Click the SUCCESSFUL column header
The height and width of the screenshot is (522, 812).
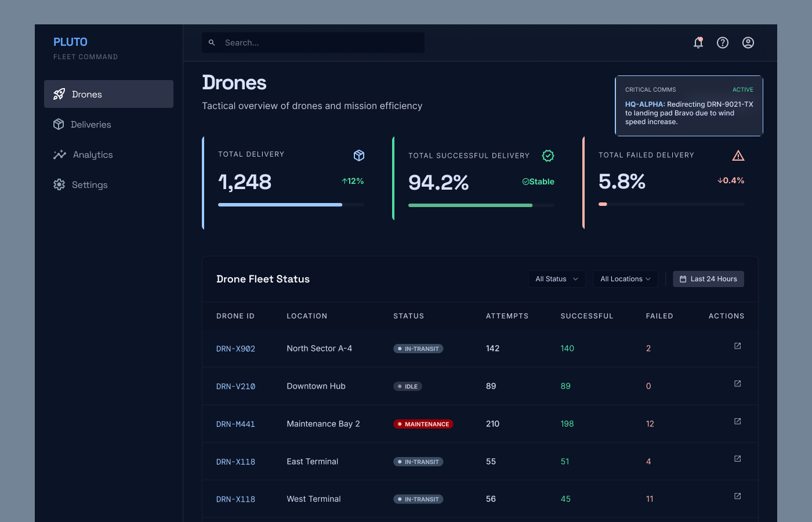(x=587, y=316)
